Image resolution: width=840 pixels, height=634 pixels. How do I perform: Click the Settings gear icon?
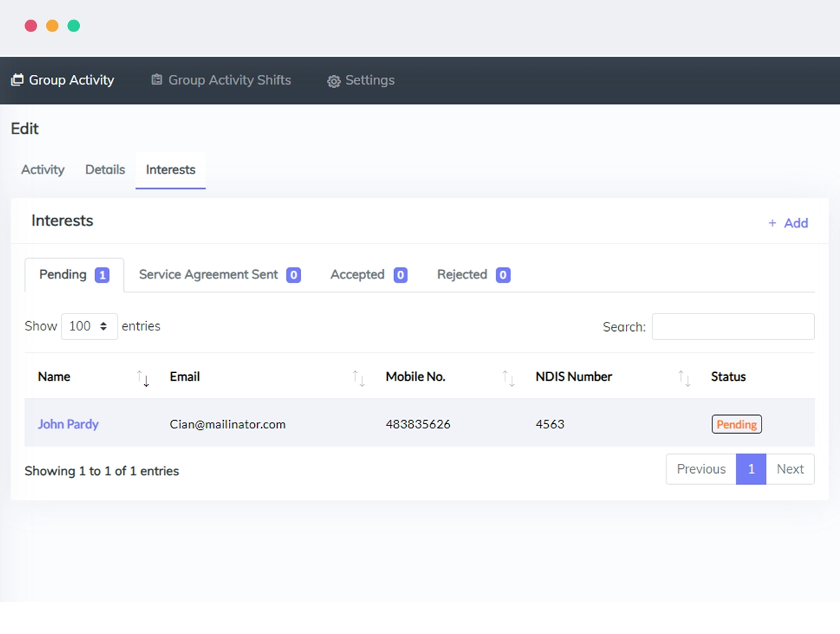334,81
